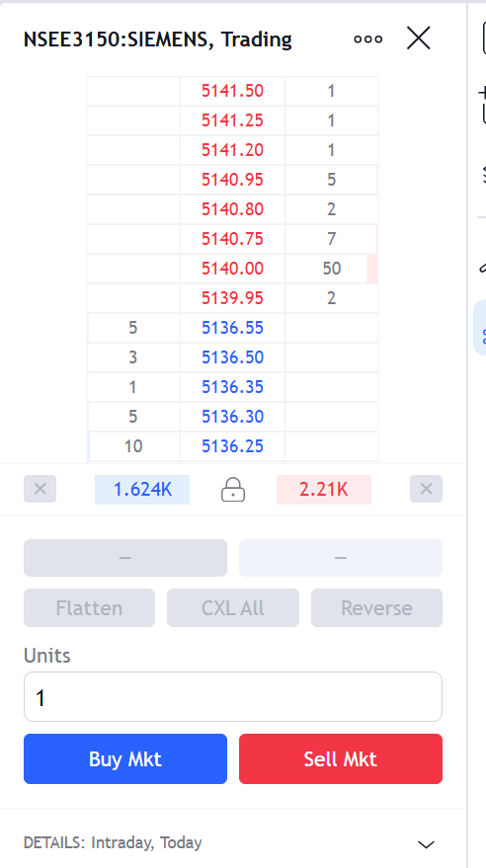Click the left dash position indicator button
The width and height of the screenshot is (486, 868).
tap(125, 558)
